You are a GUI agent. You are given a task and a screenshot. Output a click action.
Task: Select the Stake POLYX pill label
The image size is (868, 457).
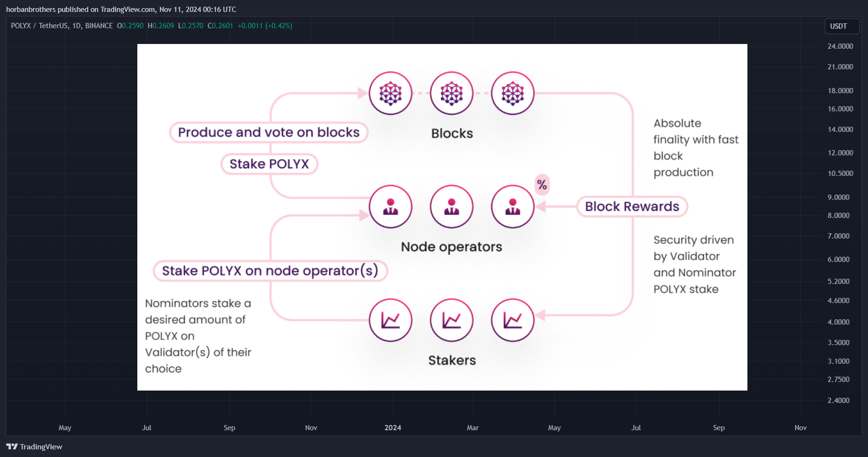point(269,164)
